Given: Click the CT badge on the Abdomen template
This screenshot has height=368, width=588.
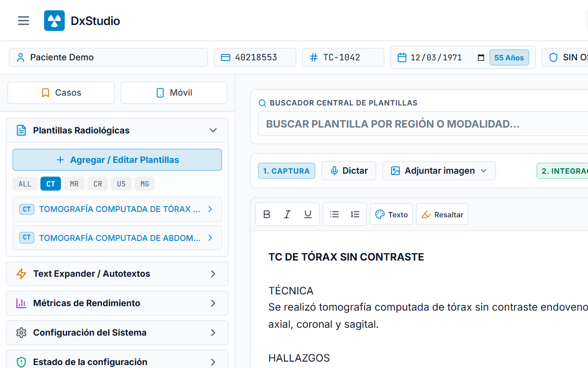Looking at the screenshot, I should [27, 237].
